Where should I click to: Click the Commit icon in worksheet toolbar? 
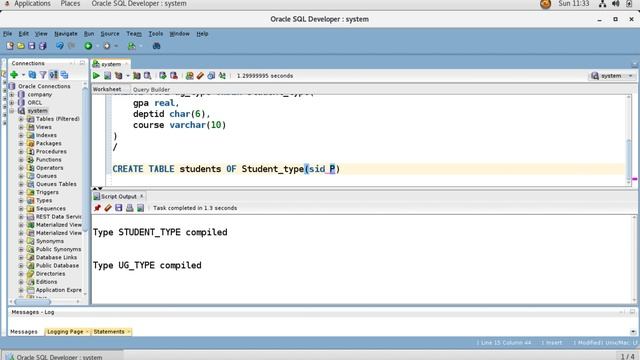click(162, 76)
